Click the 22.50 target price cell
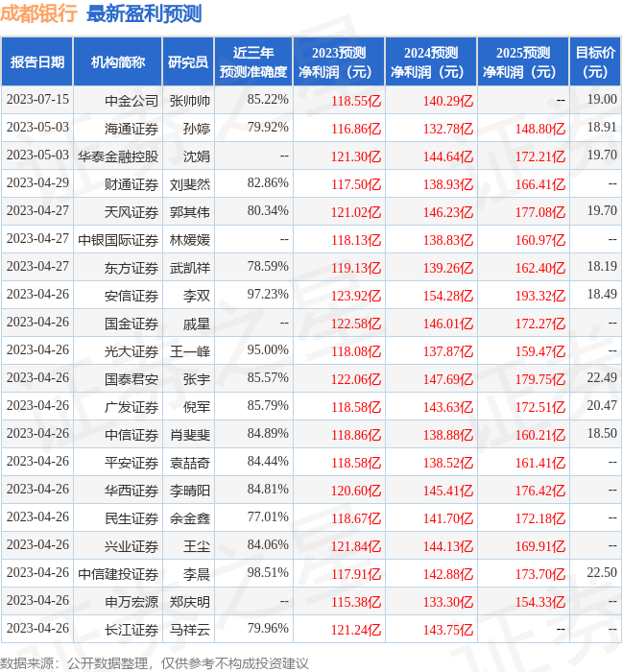Screen dimensions: 622x672 coord(602,573)
